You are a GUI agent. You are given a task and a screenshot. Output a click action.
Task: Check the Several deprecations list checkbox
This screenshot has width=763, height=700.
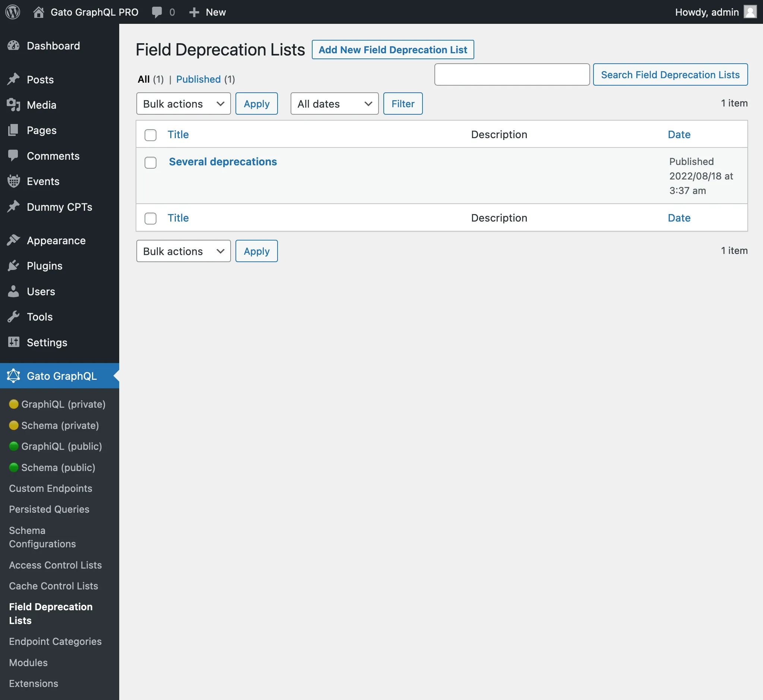pyautogui.click(x=151, y=162)
